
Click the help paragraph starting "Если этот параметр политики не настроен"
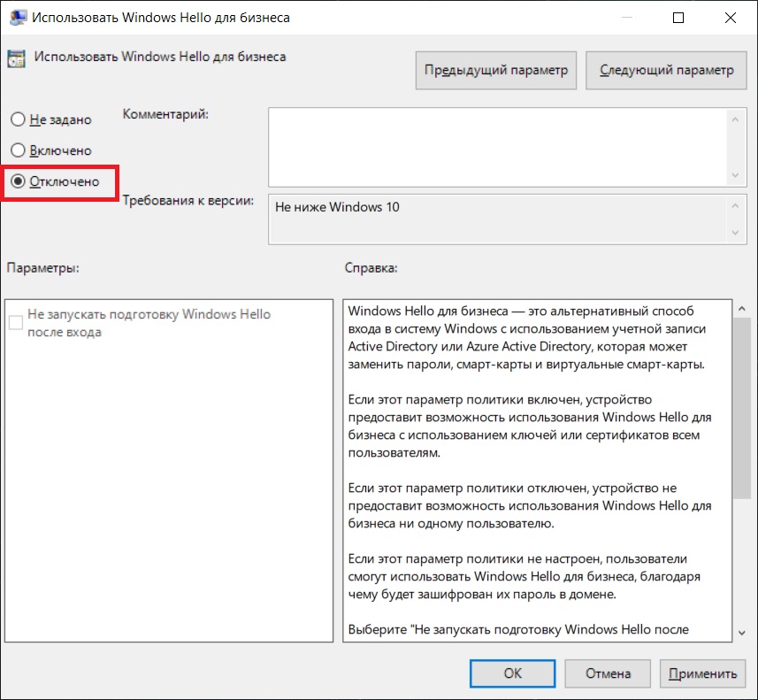click(x=524, y=576)
